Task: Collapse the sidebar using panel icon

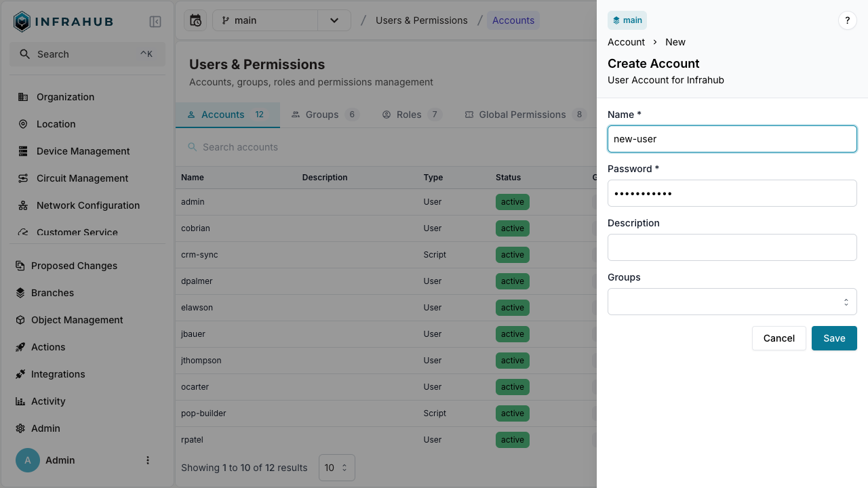Action: pos(155,22)
